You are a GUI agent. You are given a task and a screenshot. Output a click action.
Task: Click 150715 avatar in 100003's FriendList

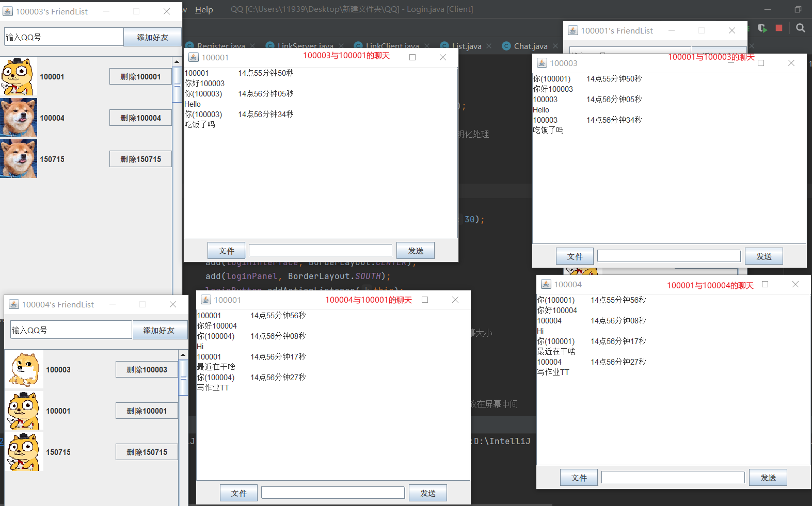(x=19, y=159)
